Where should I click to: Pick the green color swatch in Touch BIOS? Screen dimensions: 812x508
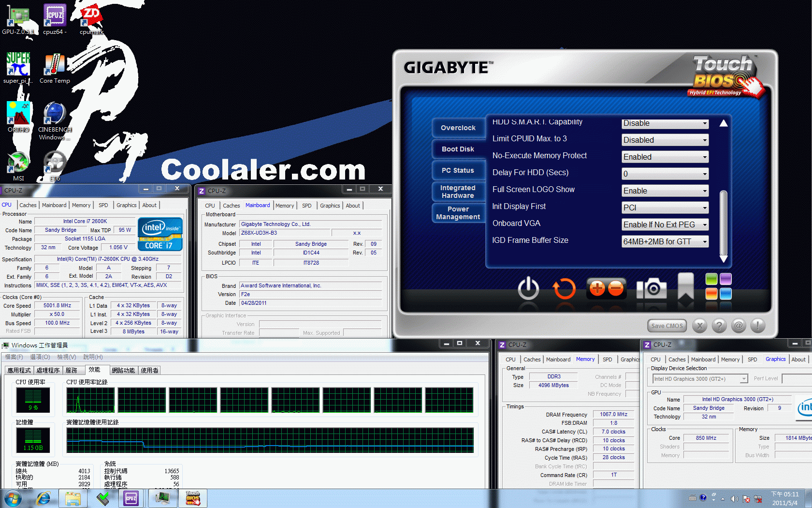coord(711,279)
